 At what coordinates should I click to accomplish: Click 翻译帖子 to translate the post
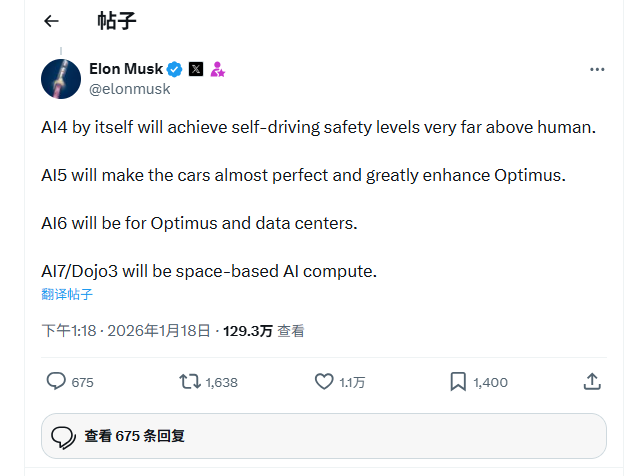pos(67,294)
